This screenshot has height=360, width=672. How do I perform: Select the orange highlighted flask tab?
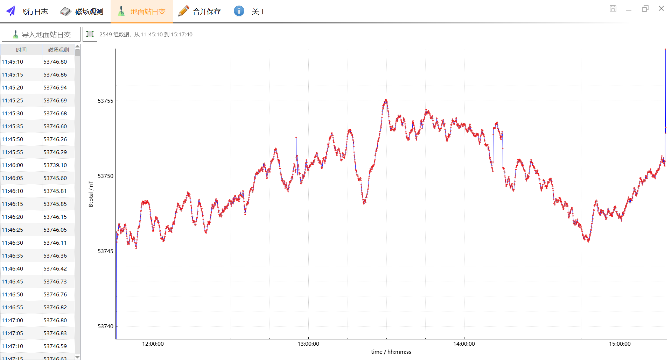(x=142, y=11)
